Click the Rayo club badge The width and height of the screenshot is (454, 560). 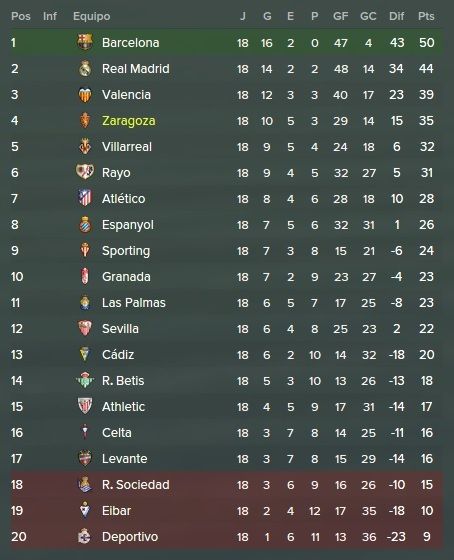85,172
